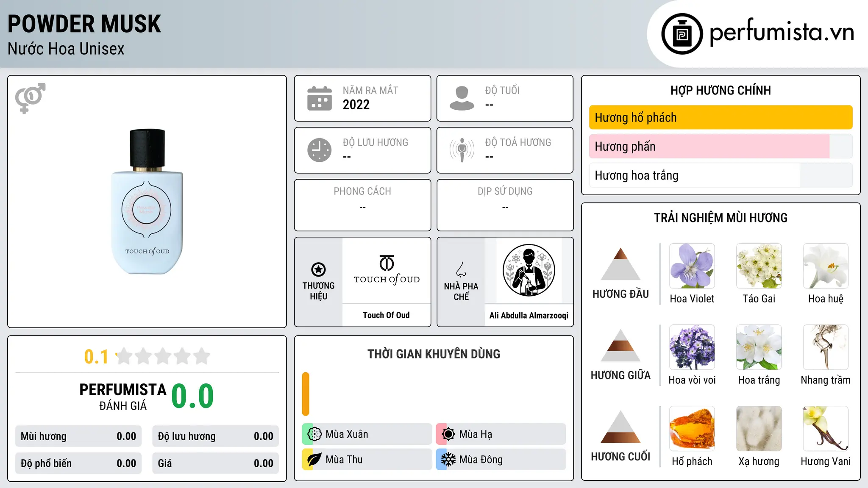This screenshot has width=868, height=488.
Task: Click the Hợp hương chính heading
Action: point(721,90)
